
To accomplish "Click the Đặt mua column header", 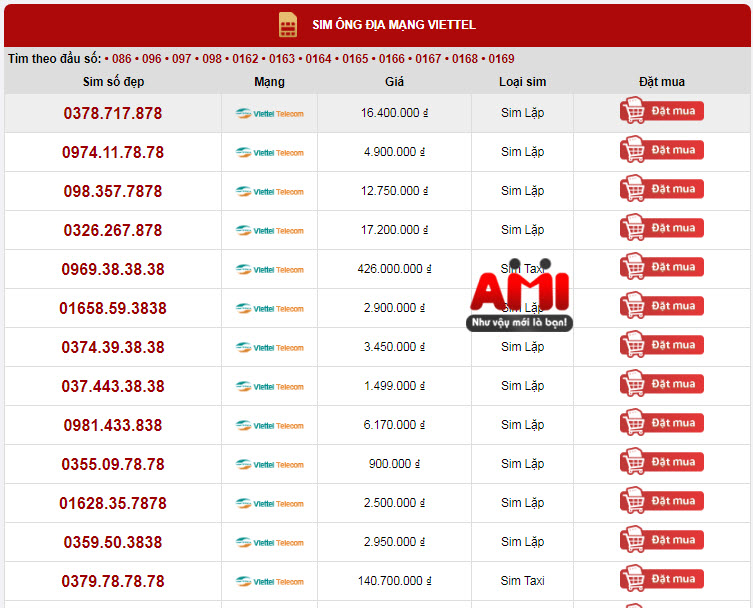I will click(x=662, y=82).
